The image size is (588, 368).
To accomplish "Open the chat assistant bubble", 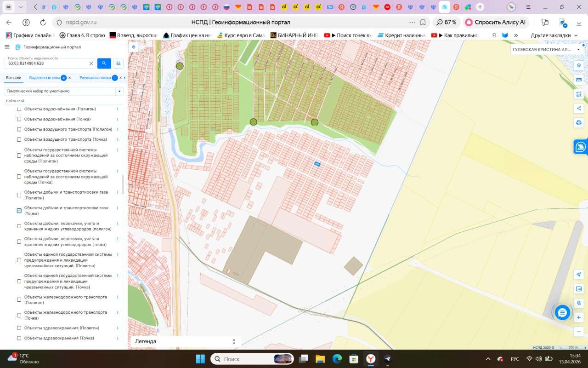I will tap(562, 313).
